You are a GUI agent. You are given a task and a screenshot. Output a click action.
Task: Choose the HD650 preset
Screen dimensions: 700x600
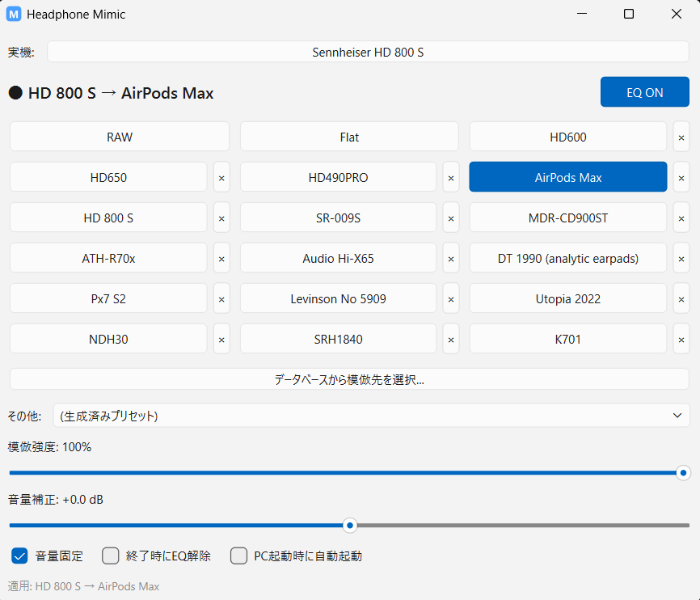click(108, 177)
